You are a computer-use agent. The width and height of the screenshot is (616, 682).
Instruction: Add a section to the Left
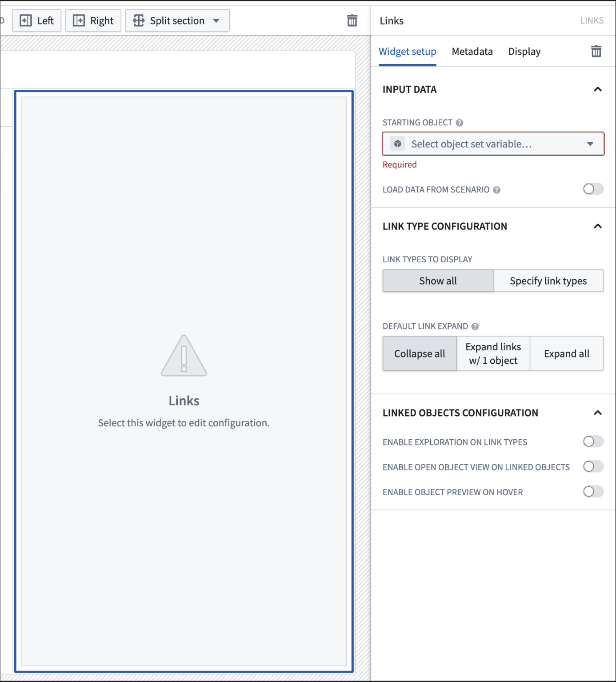tap(37, 20)
